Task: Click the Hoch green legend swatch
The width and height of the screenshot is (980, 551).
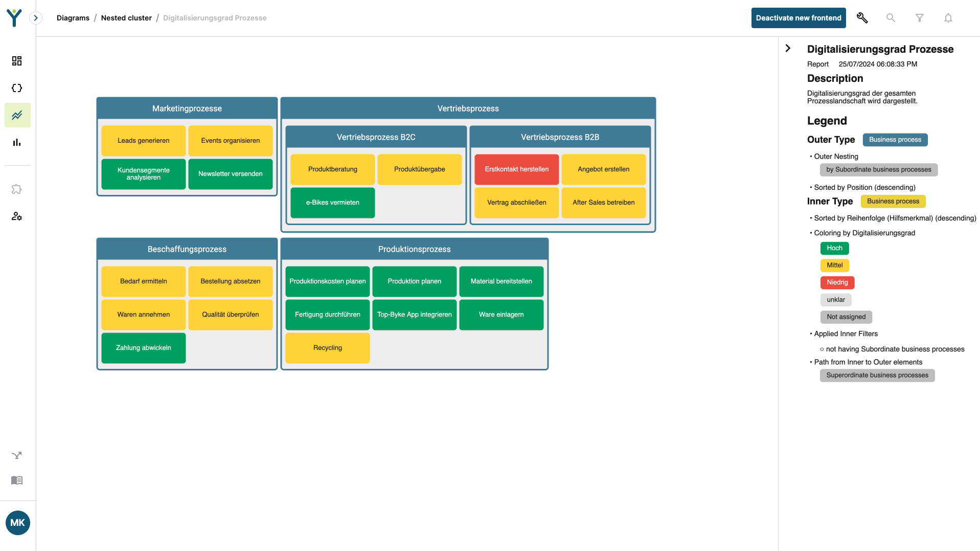Action: [834, 248]
